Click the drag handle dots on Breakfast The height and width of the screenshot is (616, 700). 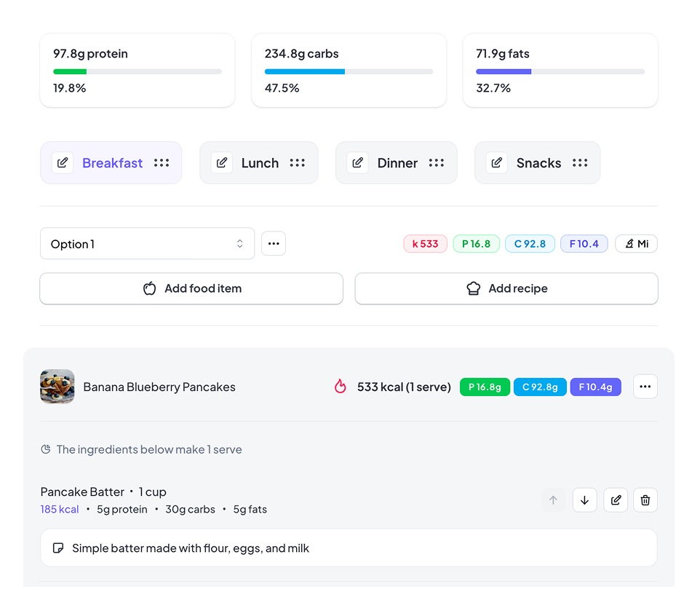(162, 163)
